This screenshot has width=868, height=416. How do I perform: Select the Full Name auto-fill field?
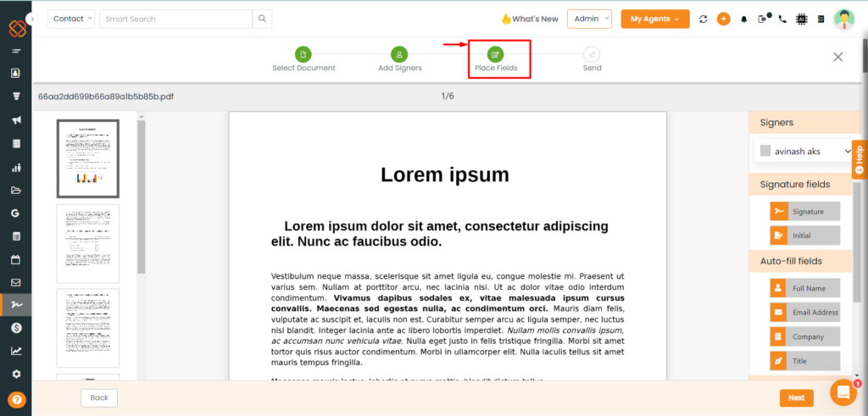(x=805, y=288)
